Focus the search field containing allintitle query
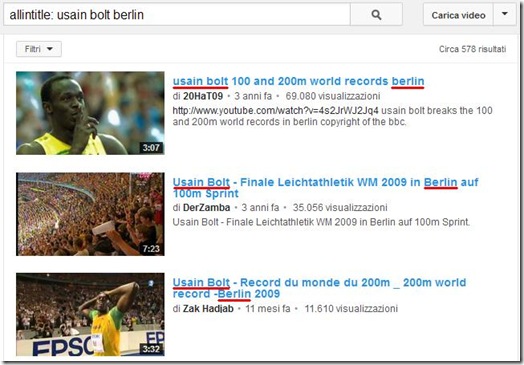Viewport: 524px width, 365px height. tap(177, 15)
